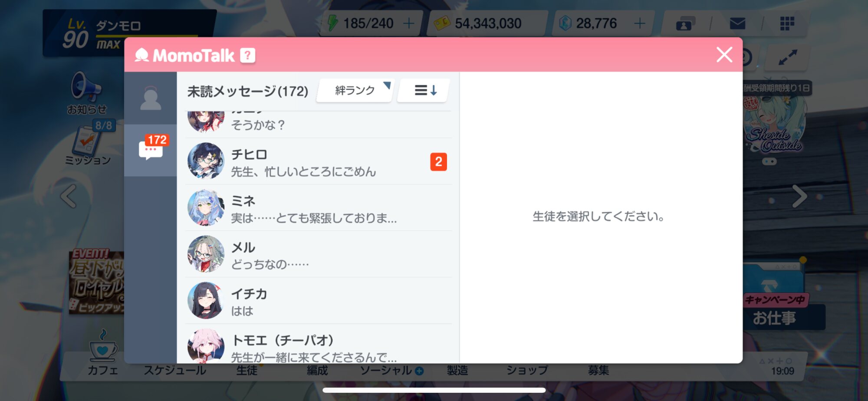Open 製造 from the bottom menu

[x=457, y=370]
